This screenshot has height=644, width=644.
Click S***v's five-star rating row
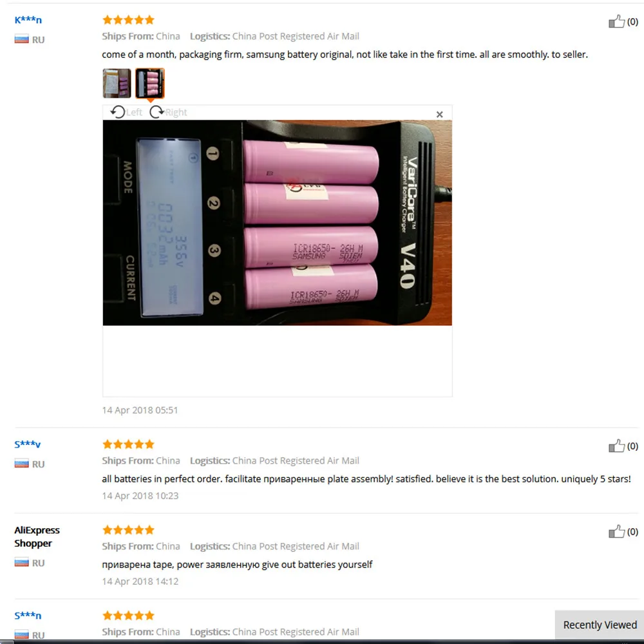[129, 444]
